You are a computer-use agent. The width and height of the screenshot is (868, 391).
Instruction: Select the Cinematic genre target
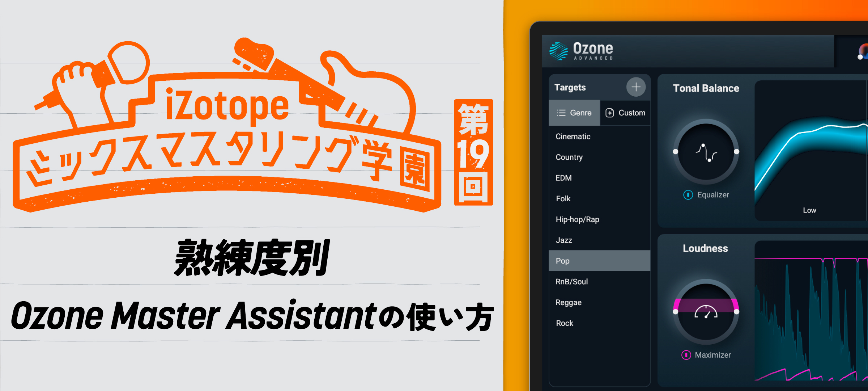coord(600,136)
